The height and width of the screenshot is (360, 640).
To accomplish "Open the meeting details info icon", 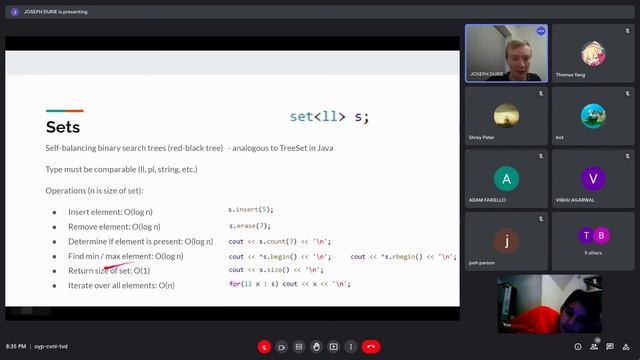I will click(x=578, y=347).
